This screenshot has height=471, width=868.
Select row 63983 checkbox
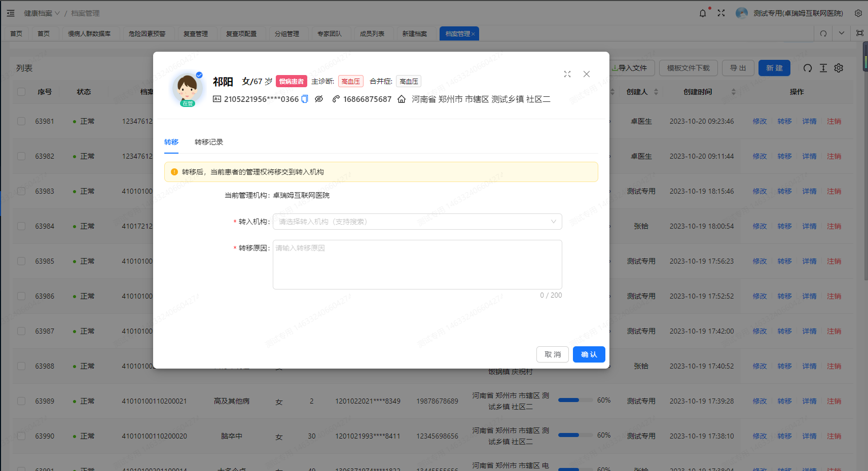[21, 191]
